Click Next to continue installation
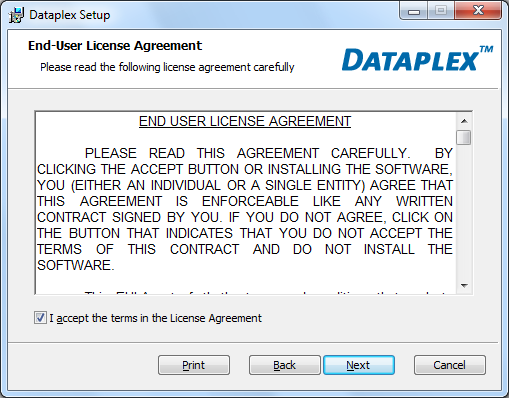The width and height of the screenshot is (509, 398). tap(359, 365)
